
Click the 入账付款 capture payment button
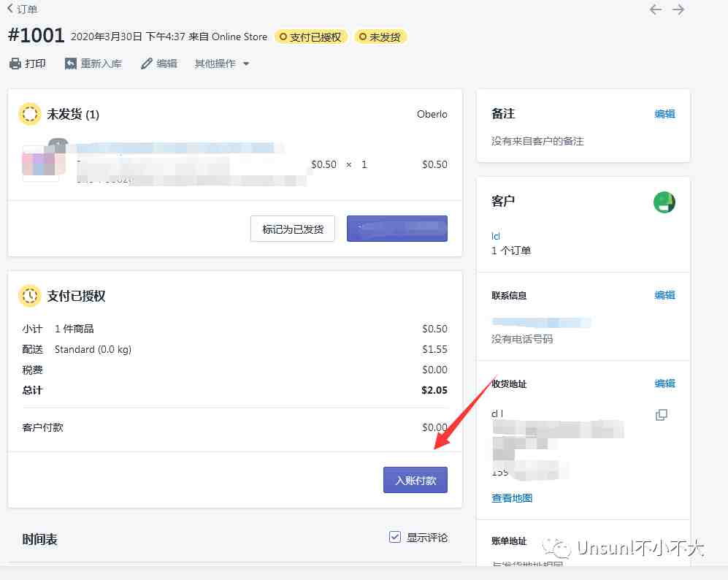point(415,481)
